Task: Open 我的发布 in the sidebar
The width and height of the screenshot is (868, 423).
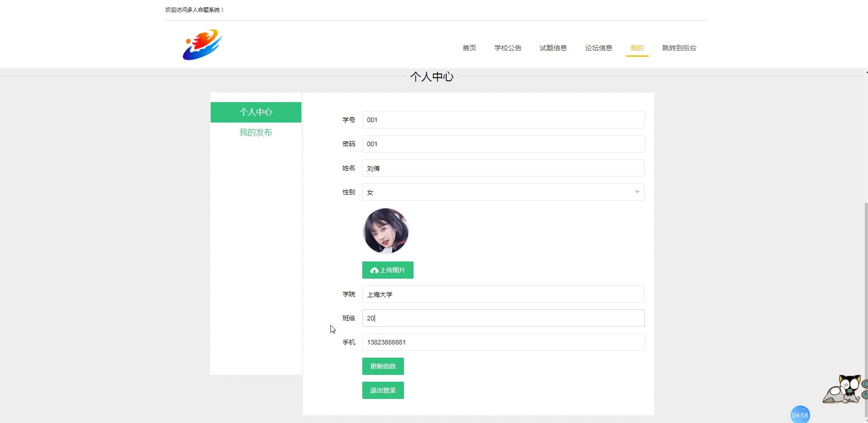Action: [256, 132]
